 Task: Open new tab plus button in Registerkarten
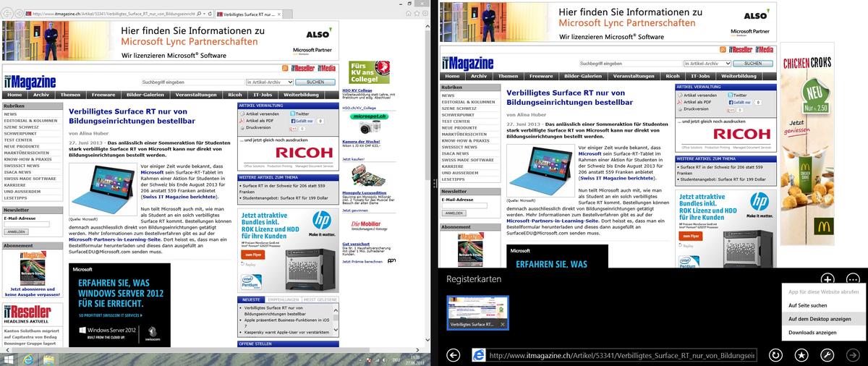click(x=828, y=279)
